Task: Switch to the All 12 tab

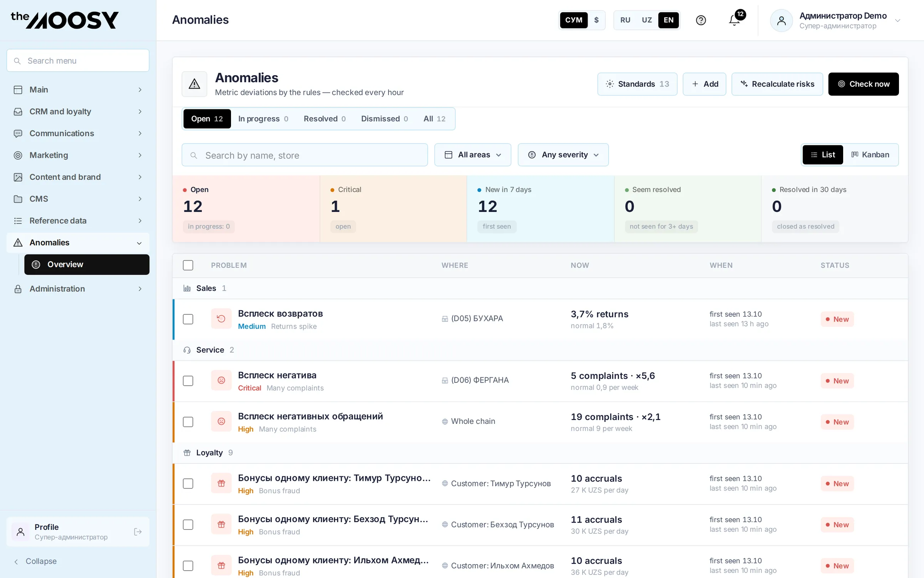Action: click(x=434, y=119)
